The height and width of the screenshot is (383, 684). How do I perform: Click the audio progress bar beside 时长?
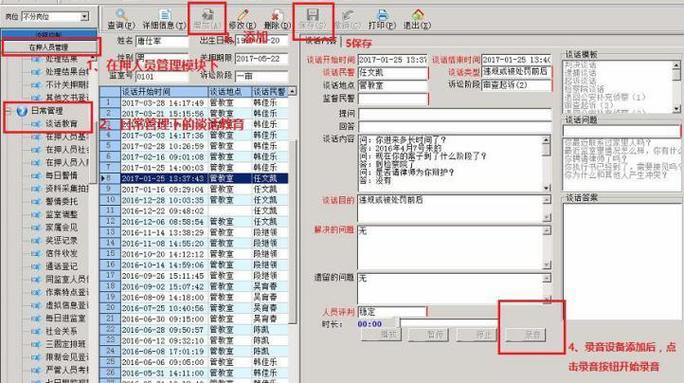(449, 323)
